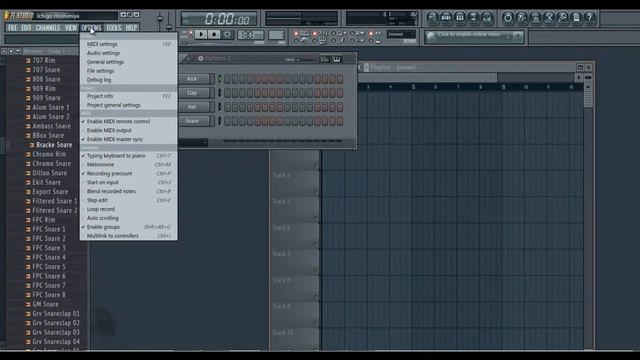Open the channel group filter dropdown in step sequencer
The height and width of the screenshot is (360, 640).
193,142
